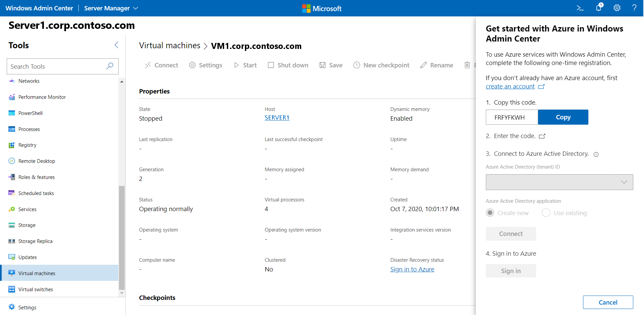
Task: Open the PowerShell tool
Action: pyautogui.click(x=29, y=113)
